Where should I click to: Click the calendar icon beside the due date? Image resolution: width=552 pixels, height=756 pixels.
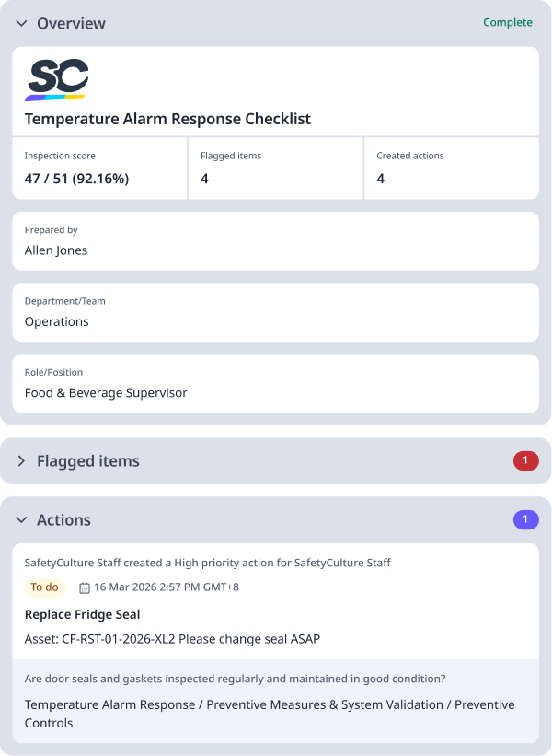click(x=86, y=587)
